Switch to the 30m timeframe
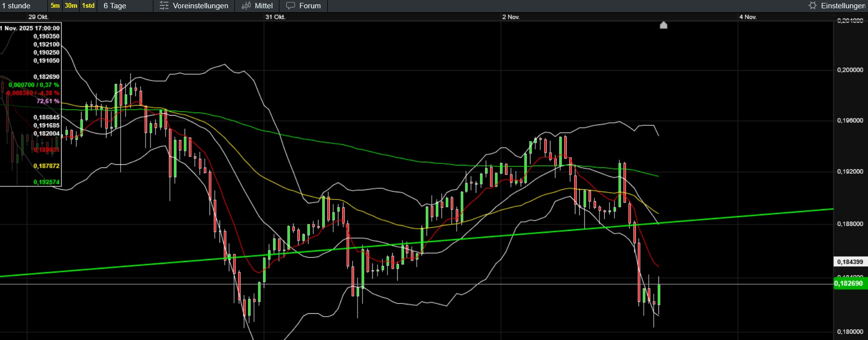Viewport: 868px width, 340px height. click(71, 6)
